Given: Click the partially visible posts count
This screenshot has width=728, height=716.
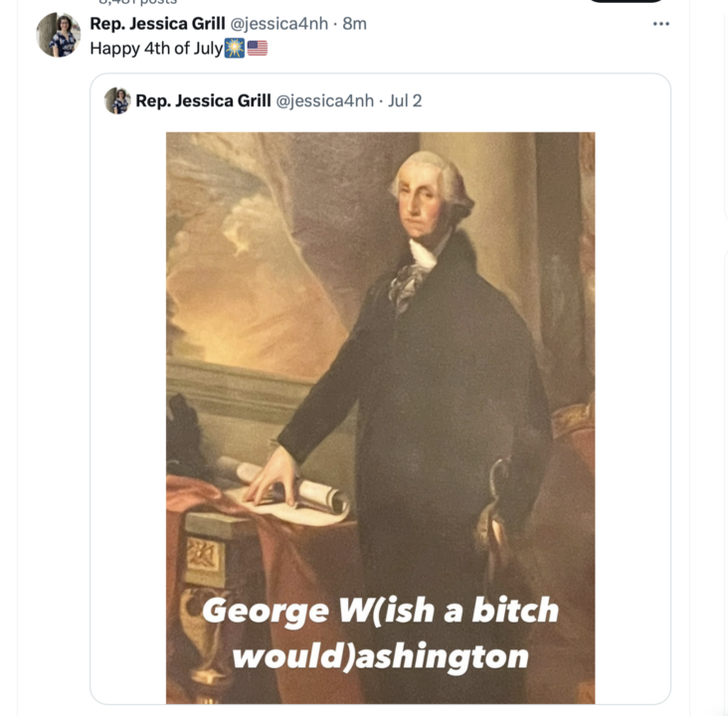Looking at the screenshot, I should (137, 2).
